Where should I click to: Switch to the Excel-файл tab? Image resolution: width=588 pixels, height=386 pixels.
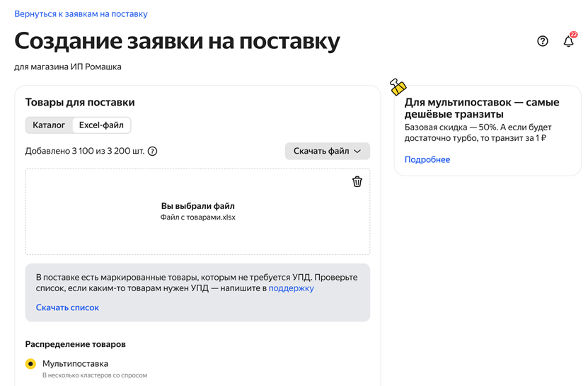[101, 125]
